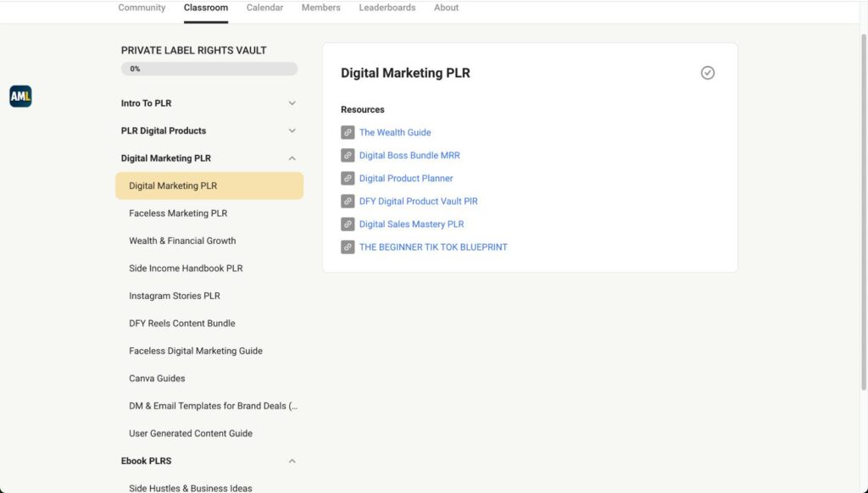Open The Wealth Guide resource link
The width and height of the screenshot is (868, 493).
[x=395, y=132]
